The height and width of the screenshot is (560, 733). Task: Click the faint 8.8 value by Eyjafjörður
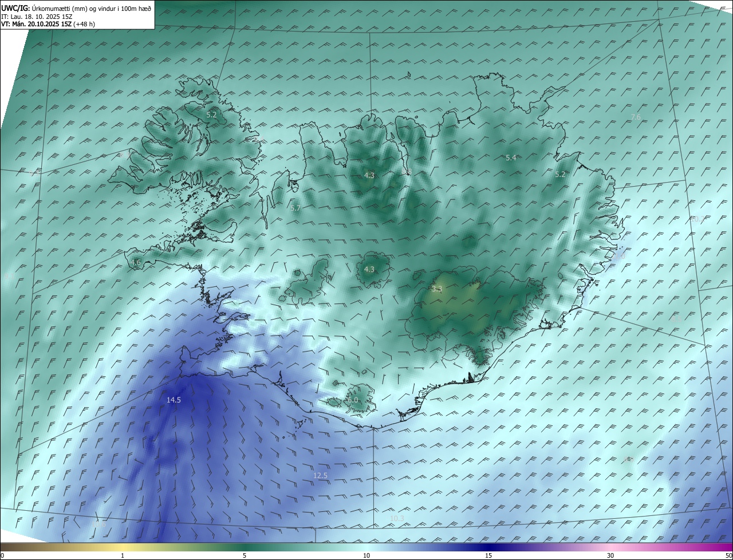click(x=407, y=172)
